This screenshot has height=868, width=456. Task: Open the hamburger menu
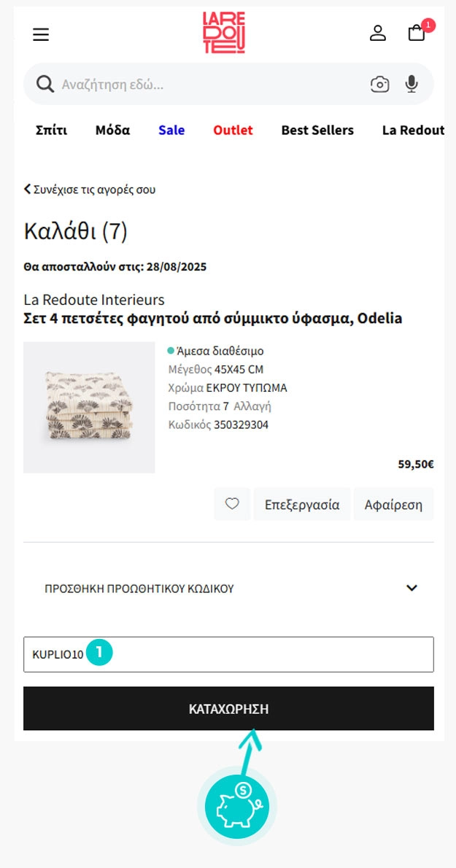[x=41, y=34]
